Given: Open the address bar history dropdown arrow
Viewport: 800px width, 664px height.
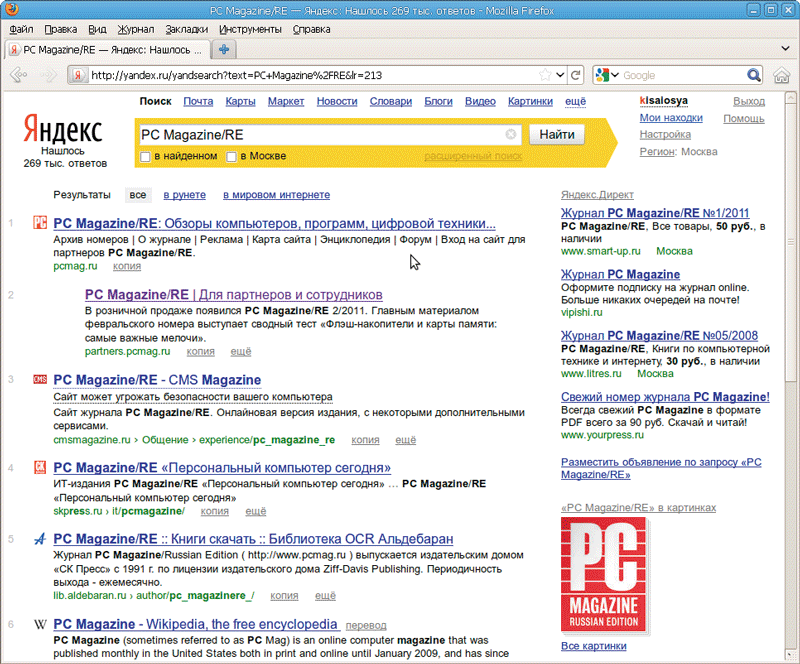Looking at the screenshot, I should coord(560,76).
